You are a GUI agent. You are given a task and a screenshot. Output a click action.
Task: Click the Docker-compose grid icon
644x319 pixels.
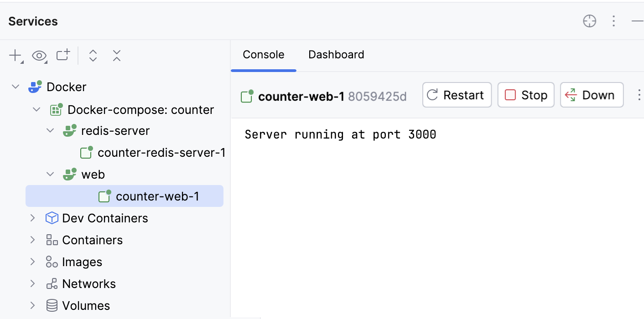pos(56,109)
